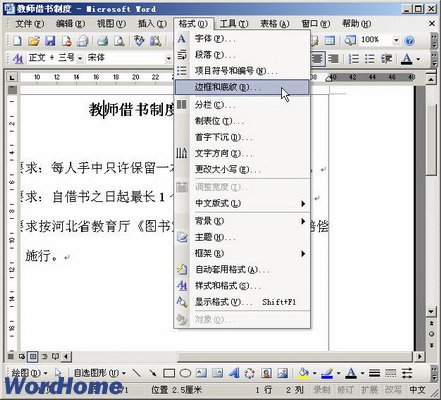This screenshot has height=400, width=441.
Task: Choose 字体 from the Format menu
Action: 242,39
